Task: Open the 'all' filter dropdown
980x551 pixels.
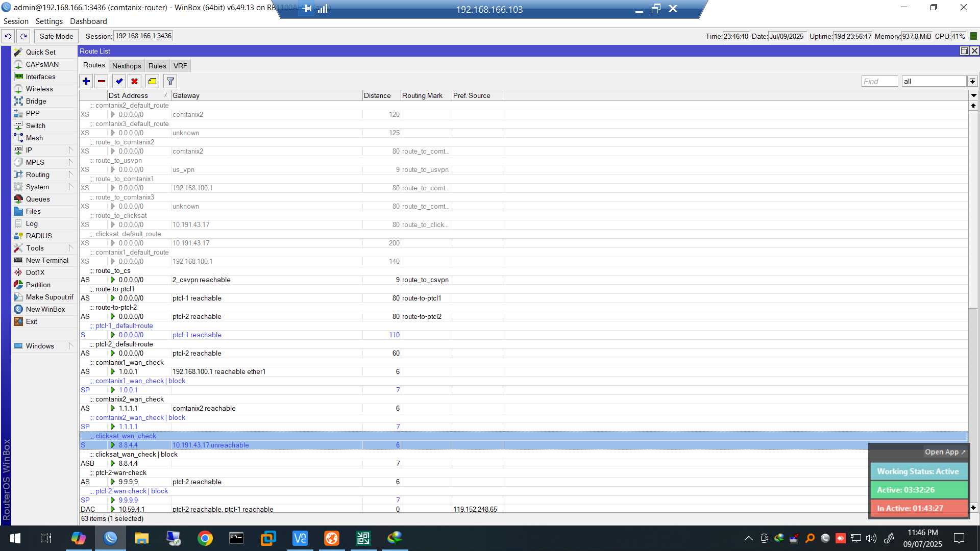Action: [x=972, y=81]
